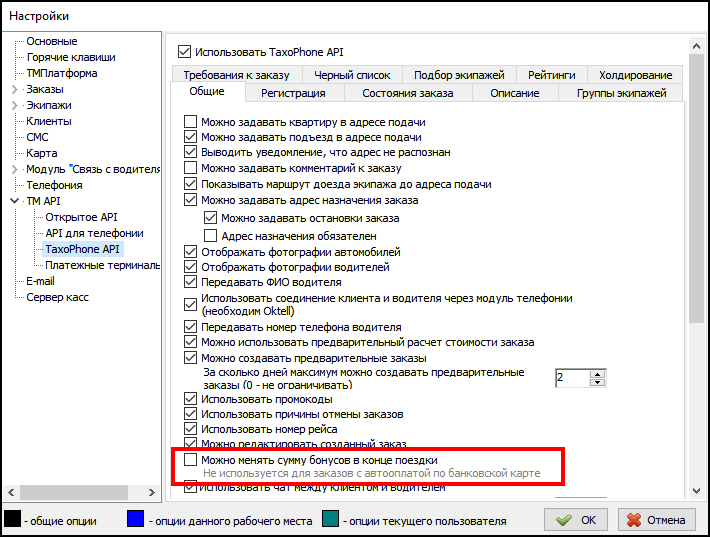Click the green checkmark icon on OK
The height and width of the screenshot is (537, 710).
(564, 520)
